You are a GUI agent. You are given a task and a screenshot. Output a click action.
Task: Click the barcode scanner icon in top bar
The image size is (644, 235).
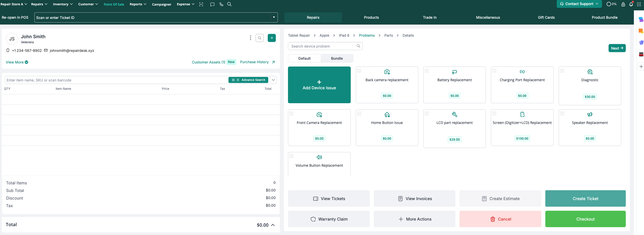(x=201, y=4)
